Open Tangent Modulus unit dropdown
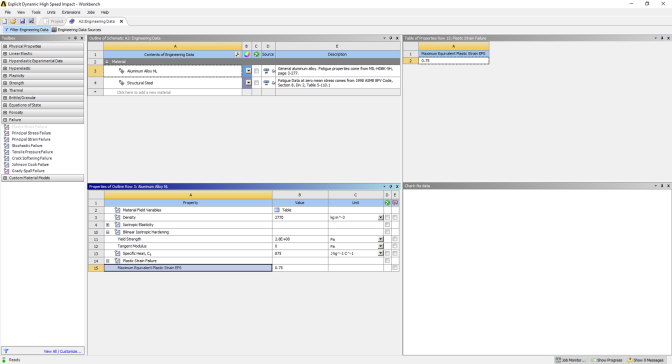672x364 pixels. pos(381,246)
